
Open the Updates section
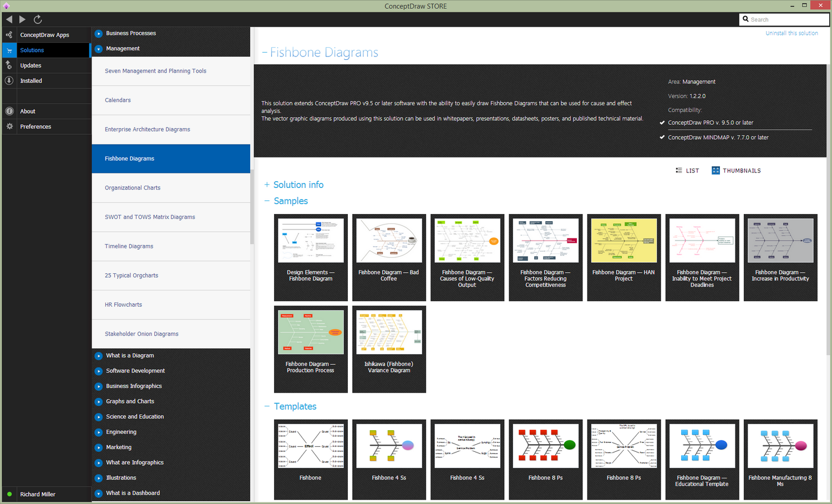(x=47, y=65)
